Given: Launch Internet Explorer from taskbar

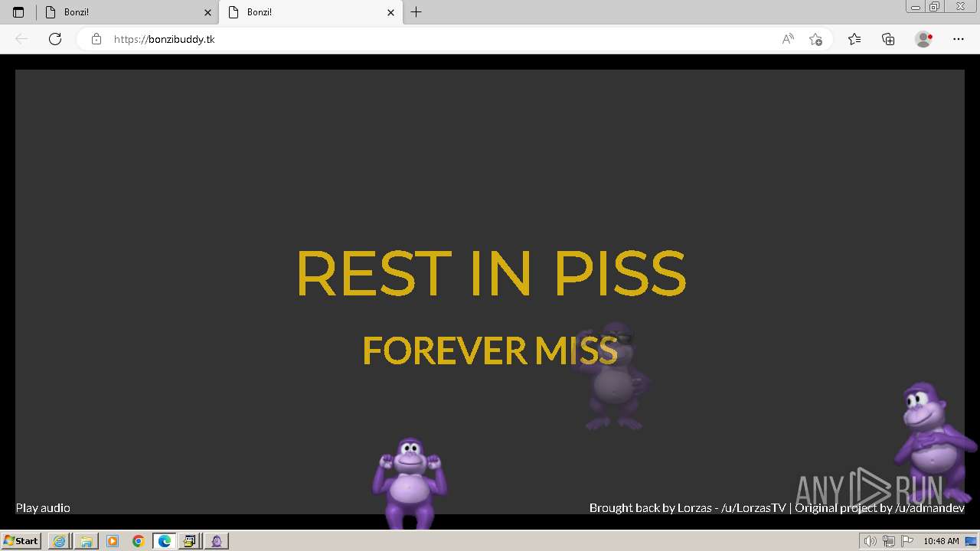Looking at the screenshot, I should 59,541.
